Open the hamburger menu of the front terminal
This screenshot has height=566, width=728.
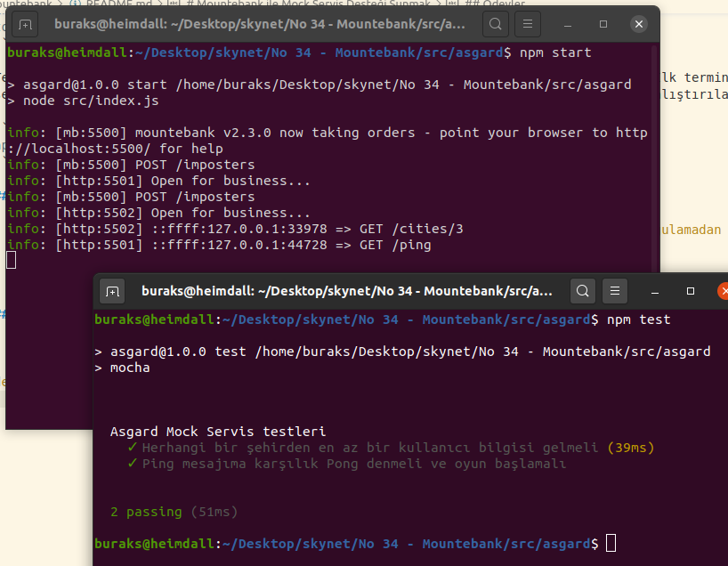615,291
